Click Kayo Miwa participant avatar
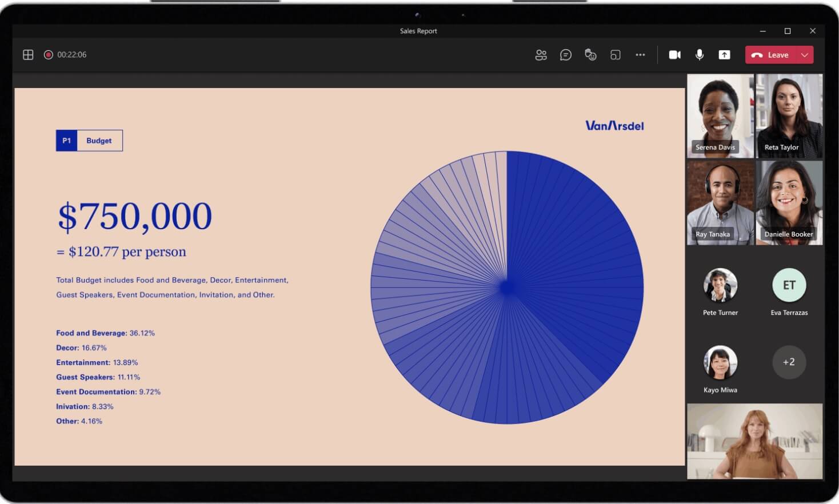Viewport: 839px width, 504px height. (720, 362)
